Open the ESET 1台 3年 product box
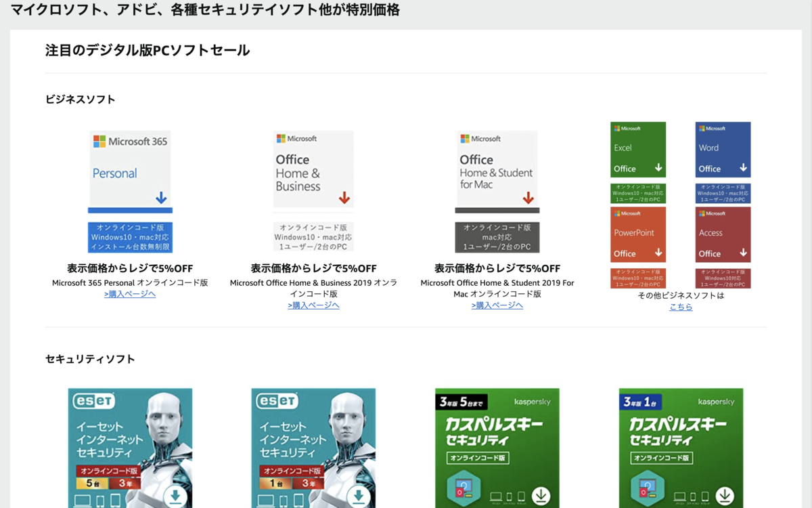Viewport: 812px width, 508px height. coord(313,448)
